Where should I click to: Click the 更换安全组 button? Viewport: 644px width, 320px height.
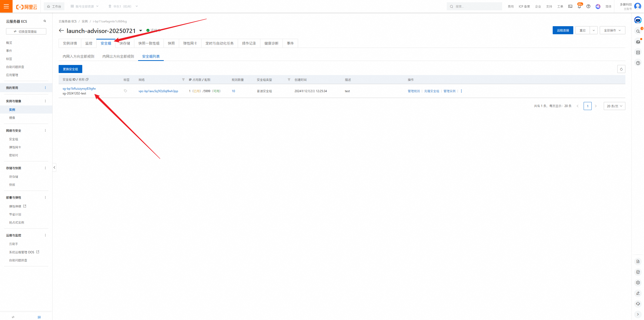(70, 69)
